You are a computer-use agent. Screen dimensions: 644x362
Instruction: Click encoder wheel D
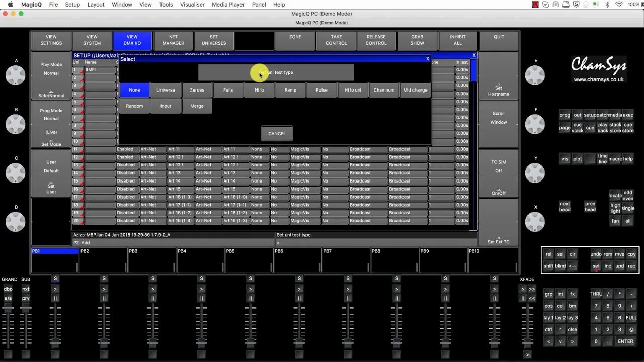pos(16,222)
